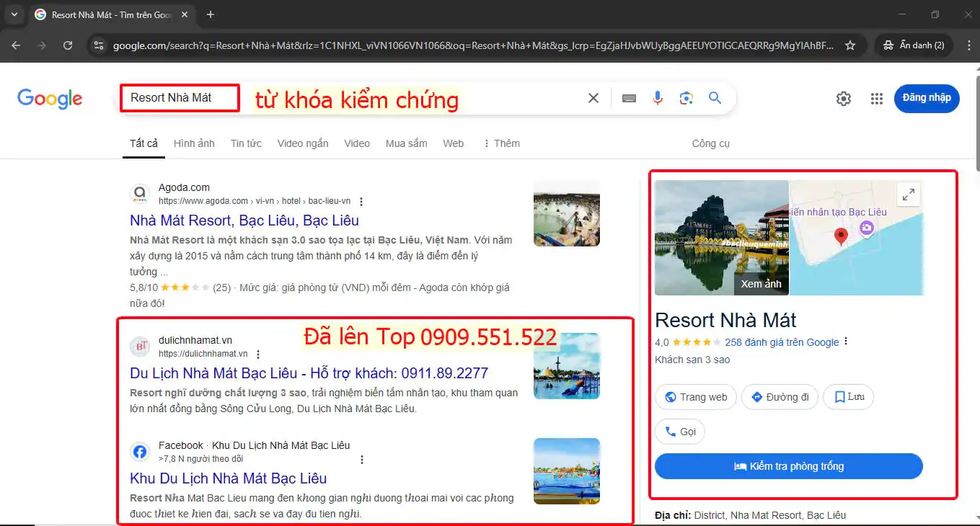Open options menu for the Facebook result
Image resolution: width=980 pixels, height=526 pixels.
(362, 460)
